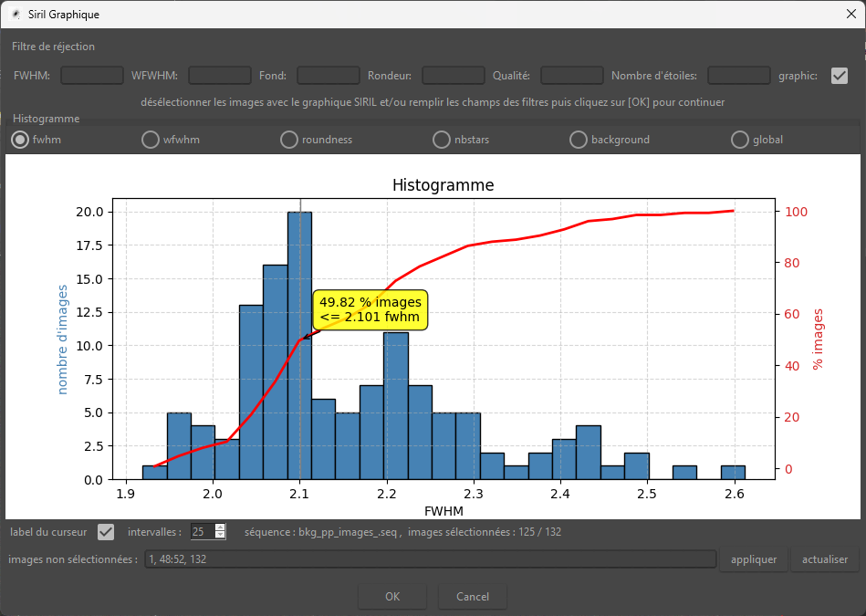
Task: Click the intervalles value field showing 25
Action: (203, 531)
